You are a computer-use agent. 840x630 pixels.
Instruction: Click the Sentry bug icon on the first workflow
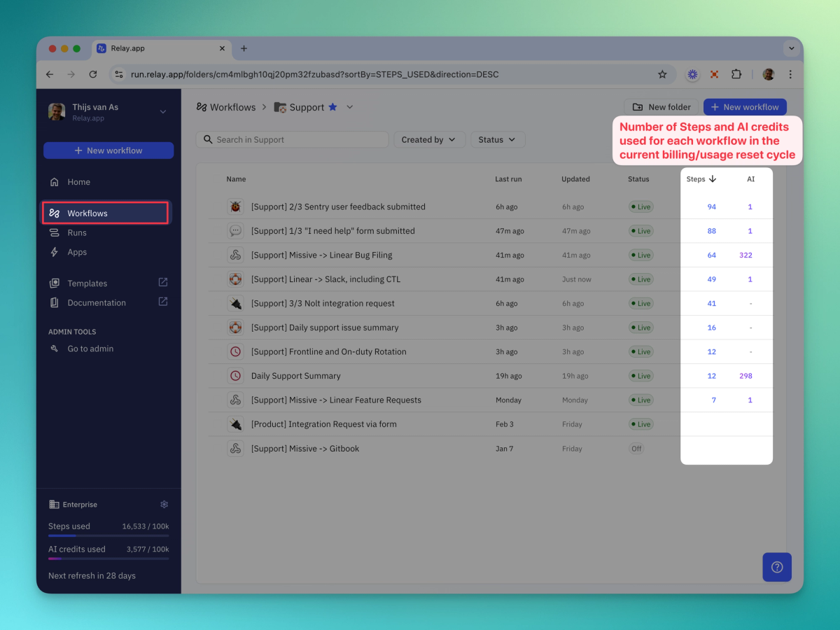click(236, 206)
